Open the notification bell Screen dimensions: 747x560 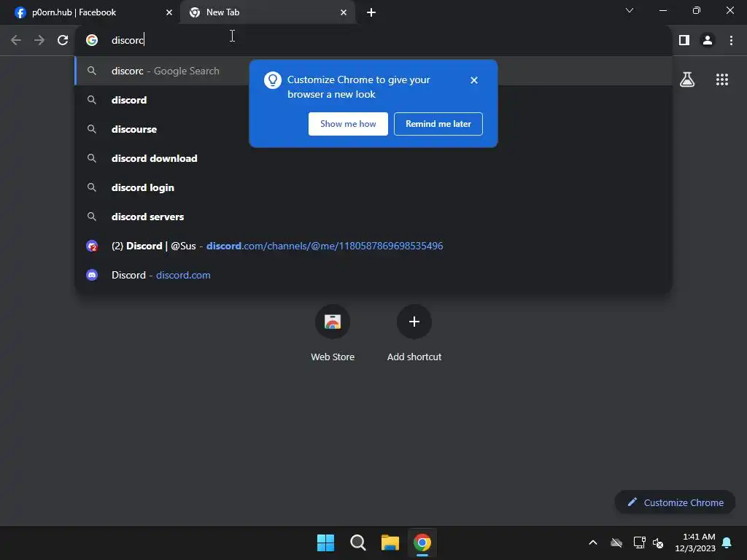pyautogui.click(x=727, y=542)
